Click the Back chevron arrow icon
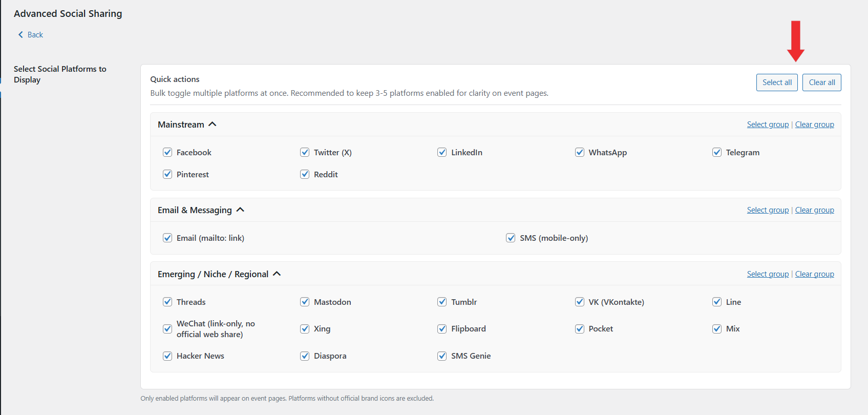868x415 pixels. pos(20,35)
